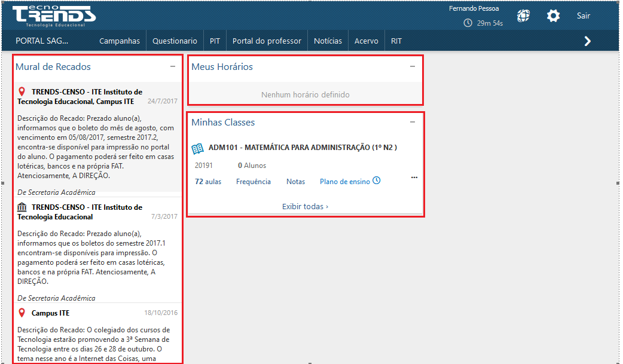
Task: Open the three-dots menu for ADM101 class
Action: 414,178
